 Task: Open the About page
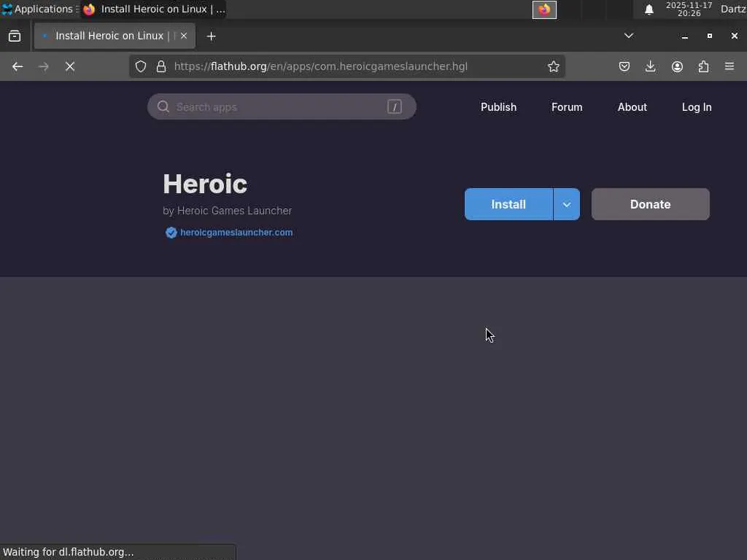(632, 107)
